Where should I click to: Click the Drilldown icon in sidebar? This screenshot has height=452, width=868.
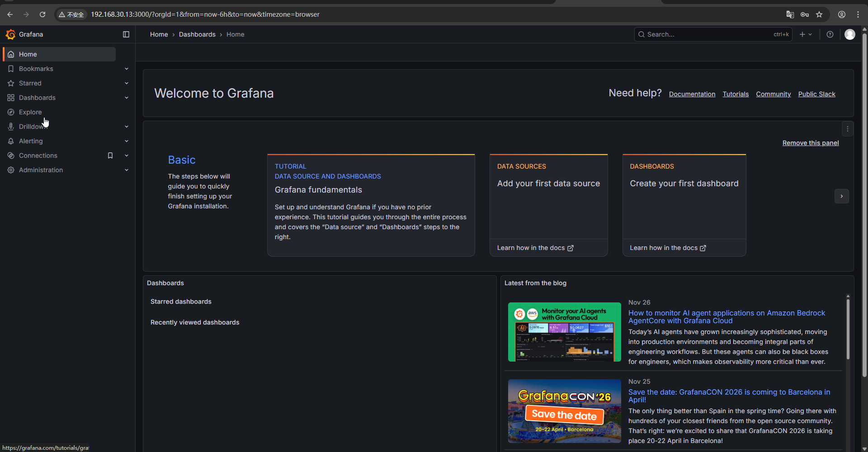[11, 127]
